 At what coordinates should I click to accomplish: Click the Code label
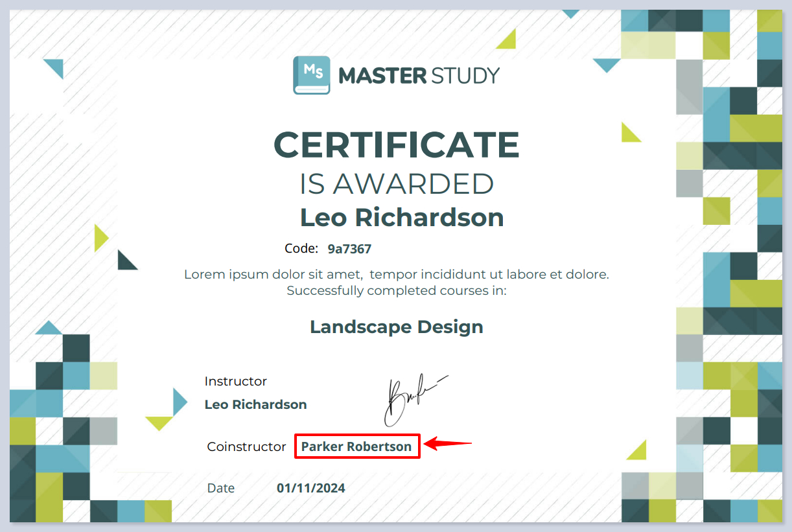pyautogui.click(x=301, y=248)
